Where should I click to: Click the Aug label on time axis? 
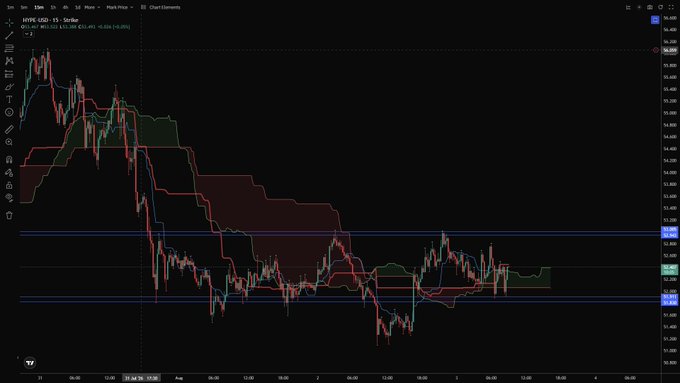click(179, 378)
